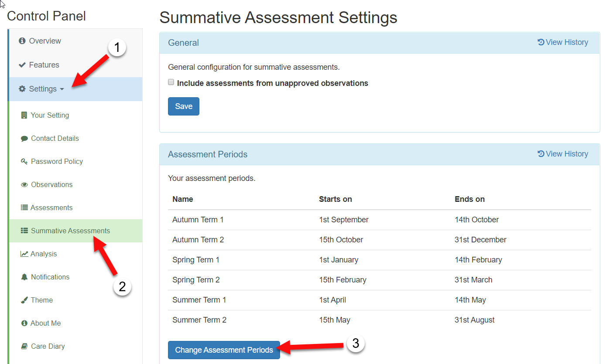Click the Notifications bell icon
Viewport: 606px width, 364px height.
pos(24,277)
